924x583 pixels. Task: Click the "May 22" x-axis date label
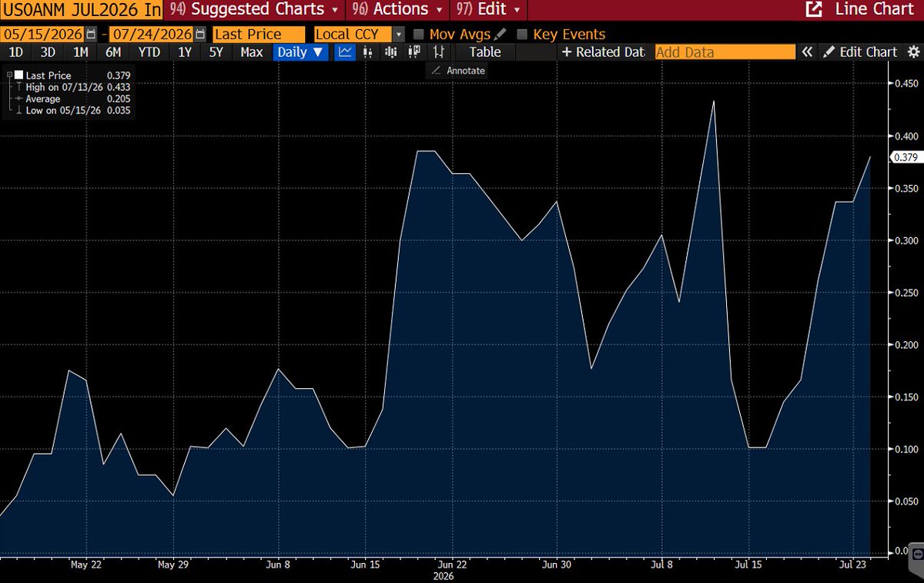click(x=85, y=565)
